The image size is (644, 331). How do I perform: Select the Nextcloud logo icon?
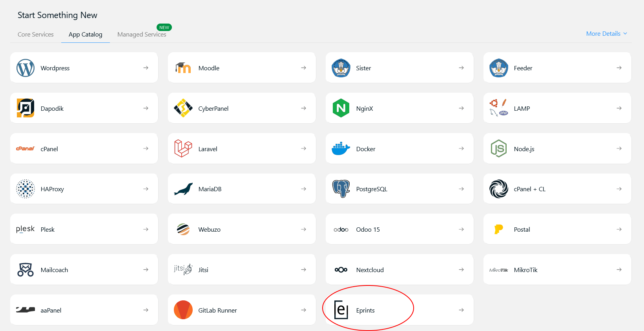click(341, 270)
